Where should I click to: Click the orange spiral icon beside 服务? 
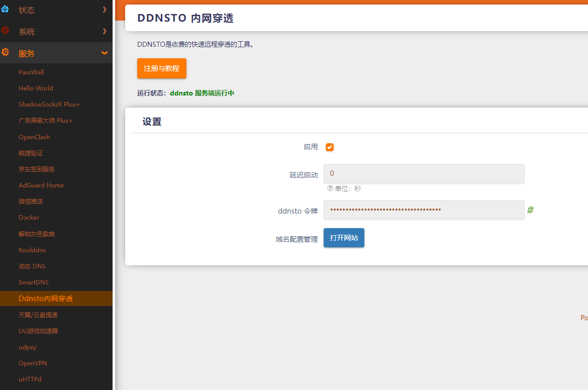(x=7, y=52)
